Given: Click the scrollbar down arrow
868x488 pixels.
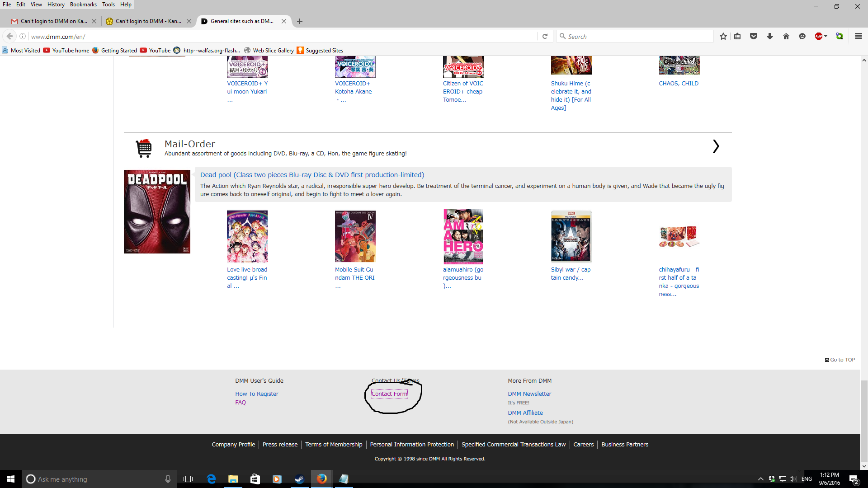Looking at the screenshot, I should coord(864,466).
